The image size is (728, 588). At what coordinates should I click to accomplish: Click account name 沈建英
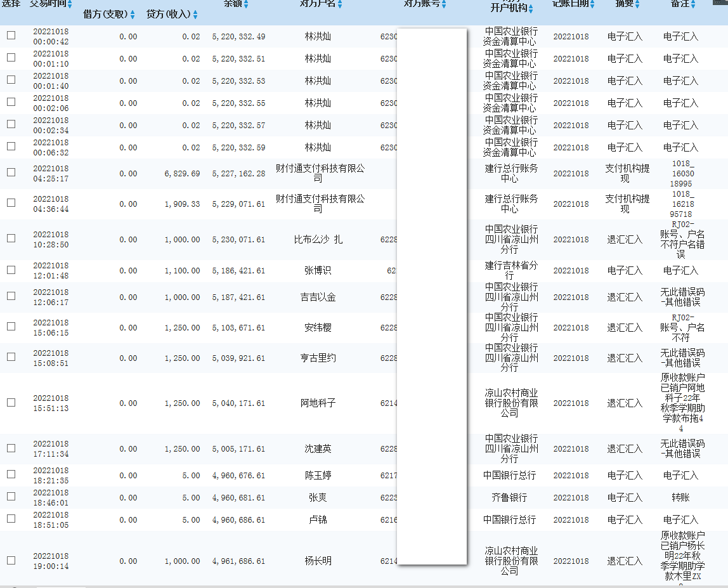click(x=318, y=448)
